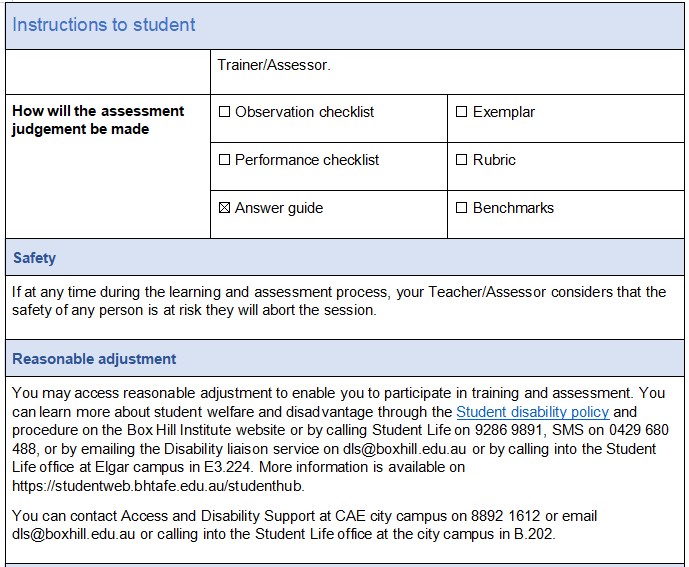Image resolution: width=689 pixels, height=567 pixels.
Task: Click the Trainer/Assessor text cell
Action: (274, 65)
